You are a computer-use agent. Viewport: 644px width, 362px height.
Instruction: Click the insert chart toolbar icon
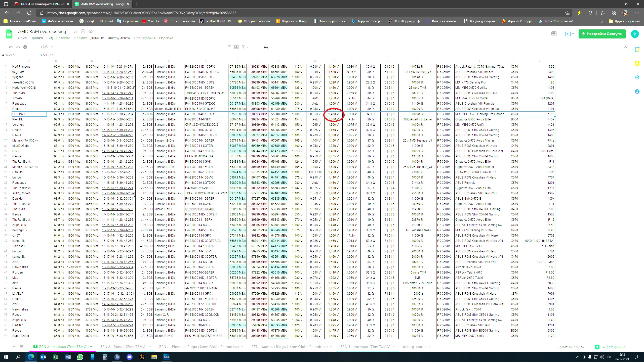236,47
